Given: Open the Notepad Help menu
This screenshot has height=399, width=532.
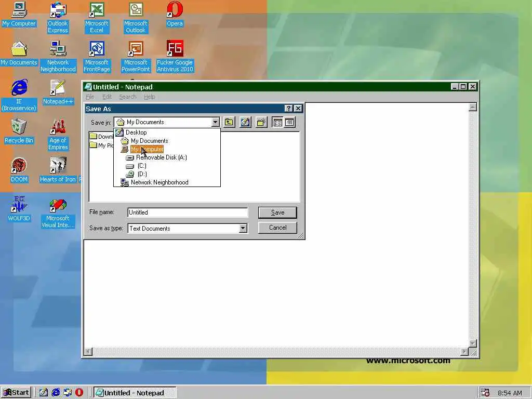Looking at the screenshot, I should (149, 97).
